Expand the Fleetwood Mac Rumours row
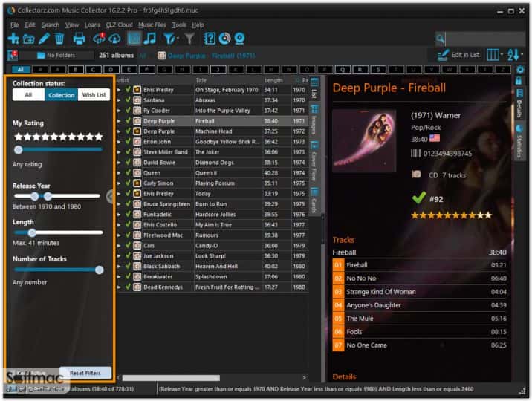Image resolution: width=532 pixels, height=401 pixels. (x=119, y=235)
